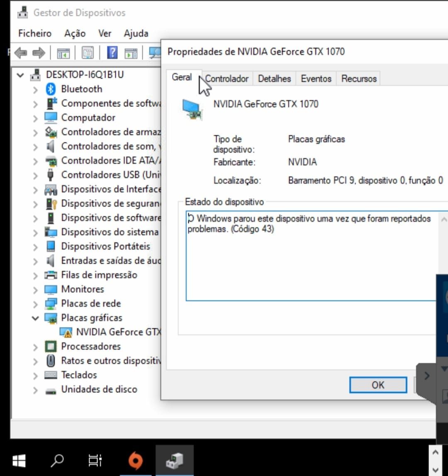Click the Bluetooth category icon
448x476 pixels.
click(x=51, y=89)
